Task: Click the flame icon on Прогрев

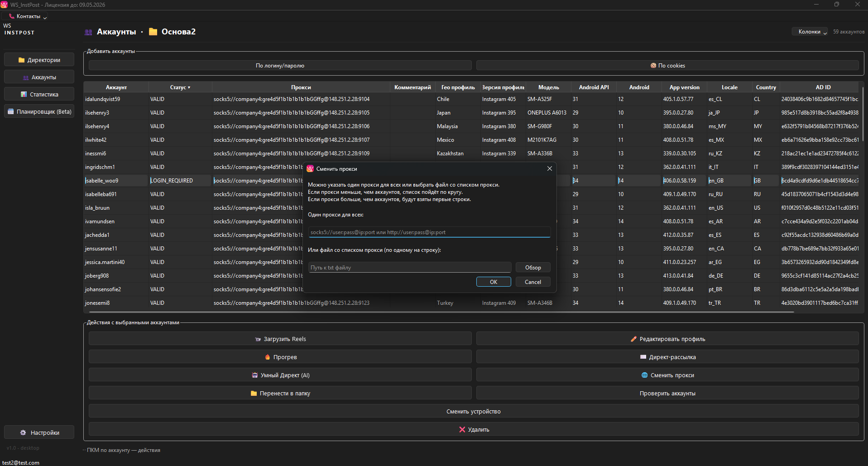Action: (x=267, y=357)
